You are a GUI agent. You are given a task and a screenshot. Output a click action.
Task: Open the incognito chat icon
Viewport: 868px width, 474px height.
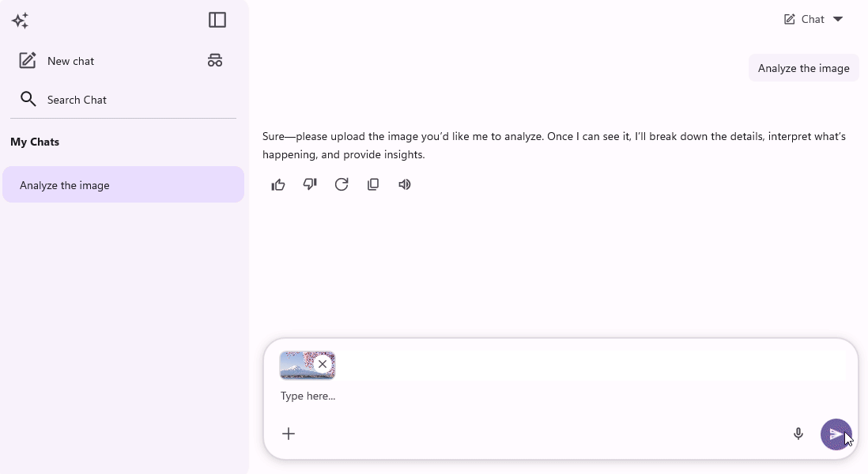[x=215, y=60]
